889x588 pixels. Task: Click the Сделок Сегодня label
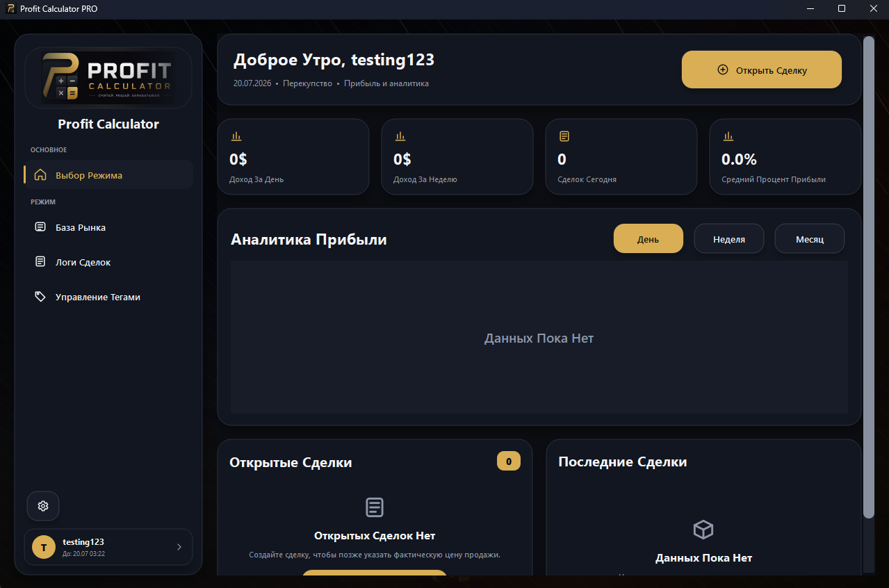(x=587, y=179)
